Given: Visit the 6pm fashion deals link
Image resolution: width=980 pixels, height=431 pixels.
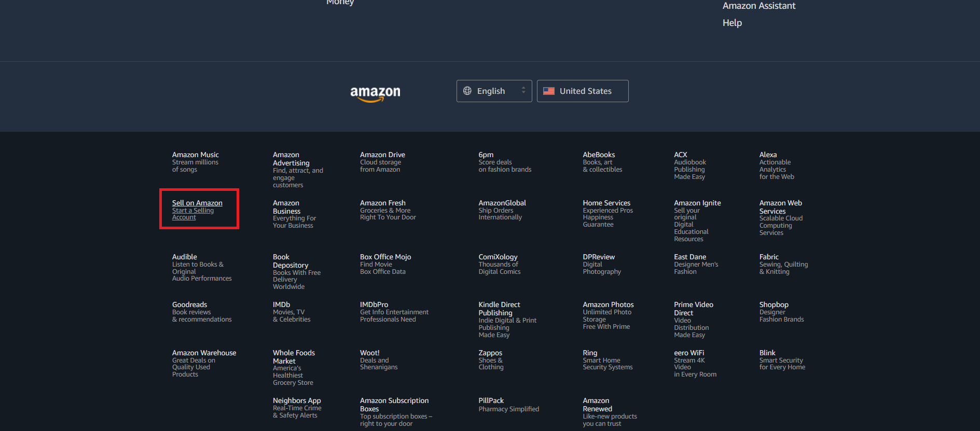Looking at the screenshot, I should pyautogui.click(x=505, y=162).
